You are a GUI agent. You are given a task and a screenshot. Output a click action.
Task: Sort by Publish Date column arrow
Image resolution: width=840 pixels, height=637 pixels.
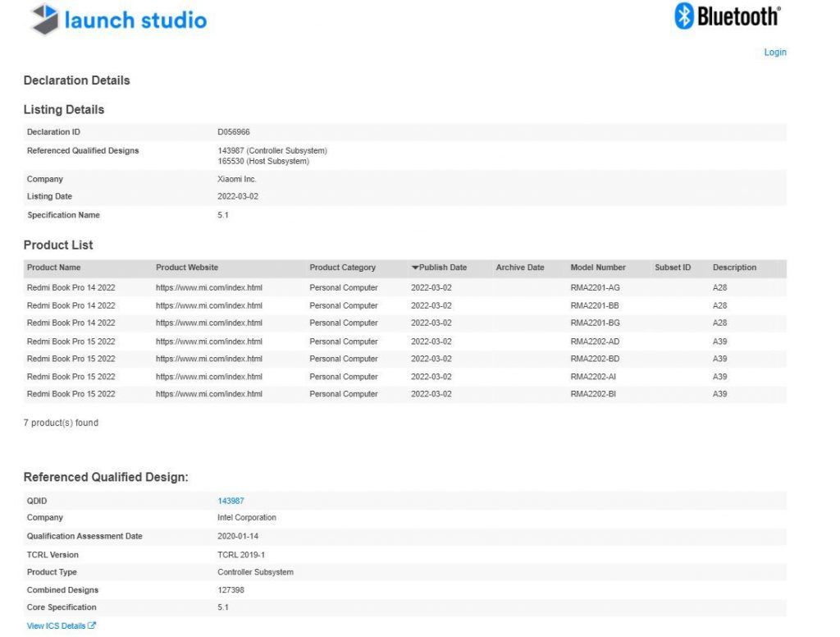[414, 268]
